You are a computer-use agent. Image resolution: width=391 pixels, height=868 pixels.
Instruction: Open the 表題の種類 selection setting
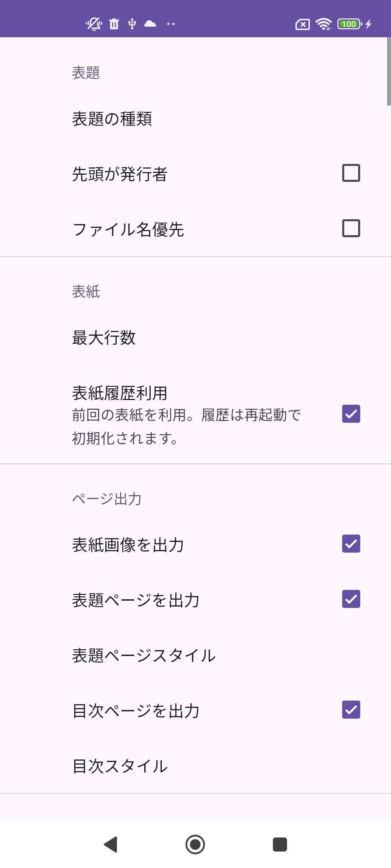click(112, 119)
